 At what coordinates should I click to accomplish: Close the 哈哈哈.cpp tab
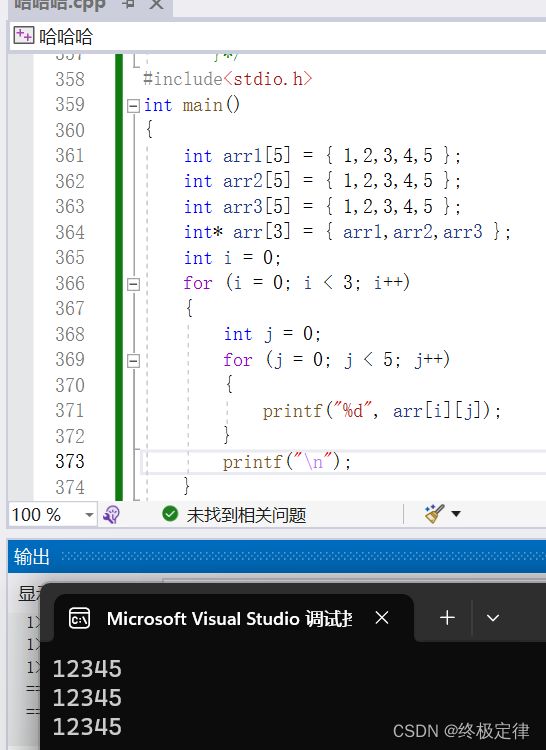coord(156,4)
